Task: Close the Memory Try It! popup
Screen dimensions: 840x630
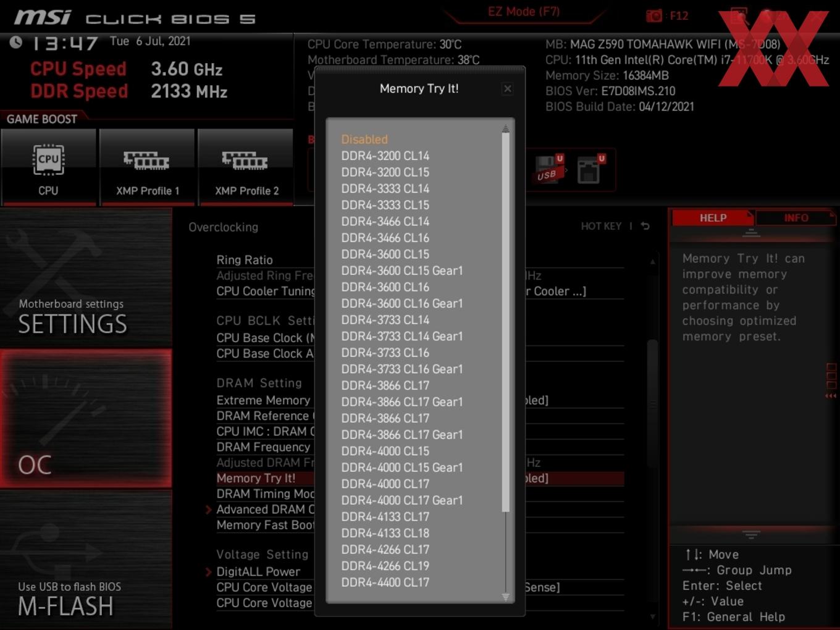Action: 507,89
